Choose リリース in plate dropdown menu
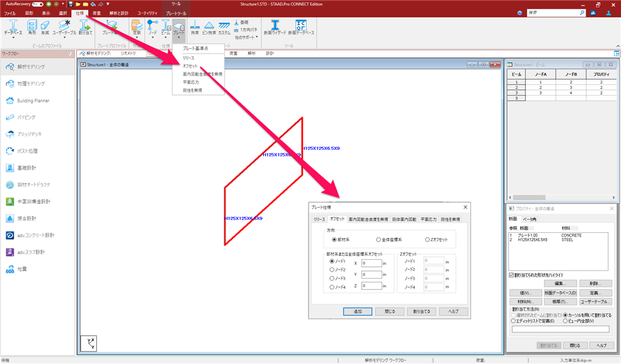Image resolution: width=621 pixels, height=364 pixels. [188, 58]
